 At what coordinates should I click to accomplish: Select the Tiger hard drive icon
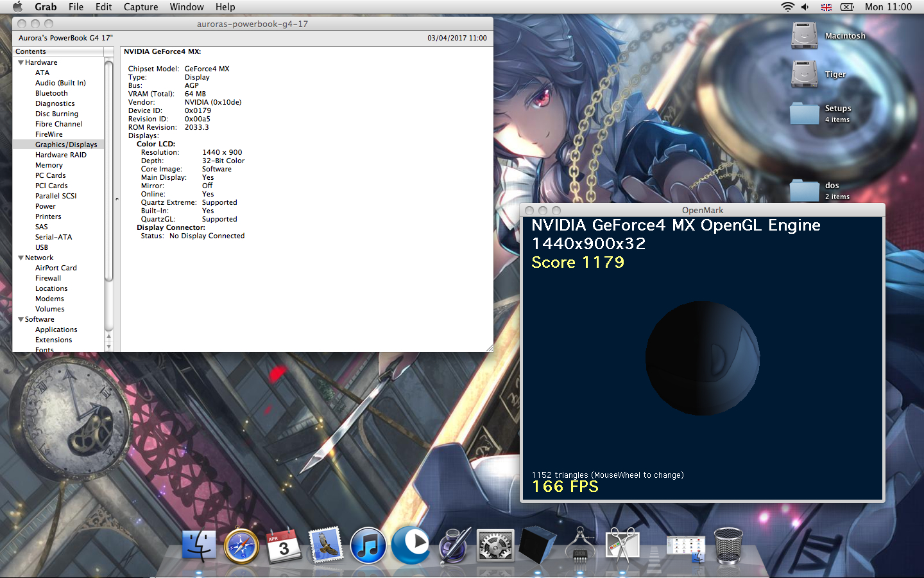click(x=805, y=74)
